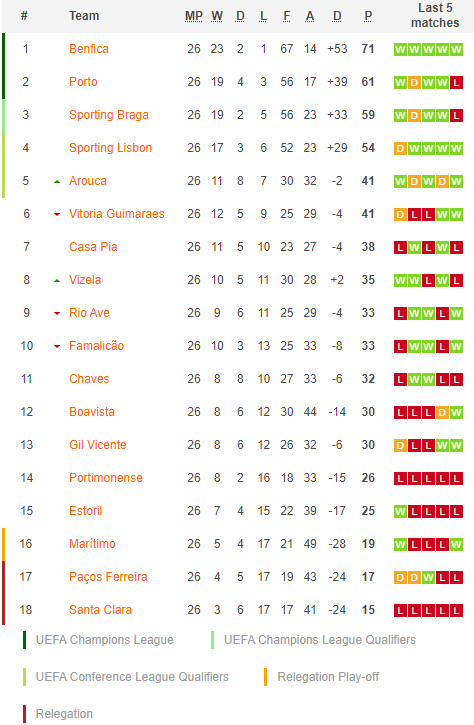Click the P points column header
This screenshot has width=474, height=725.
tap(368, 16)
